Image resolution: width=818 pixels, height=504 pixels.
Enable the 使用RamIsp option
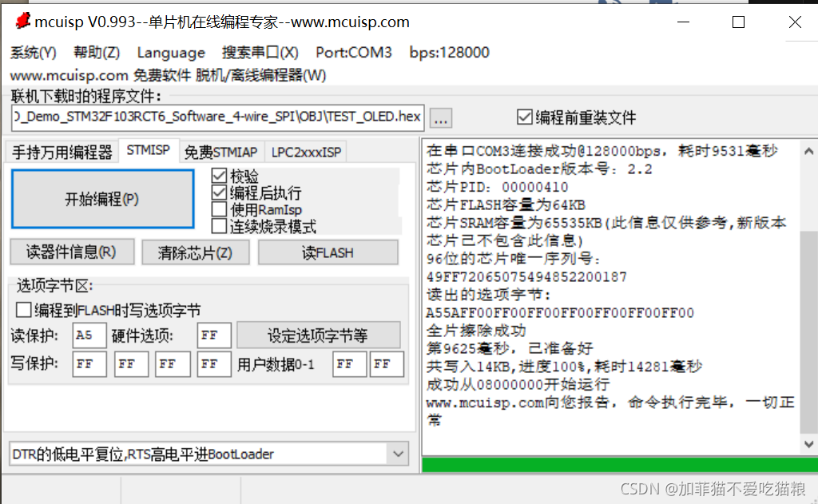coord(218,210)
